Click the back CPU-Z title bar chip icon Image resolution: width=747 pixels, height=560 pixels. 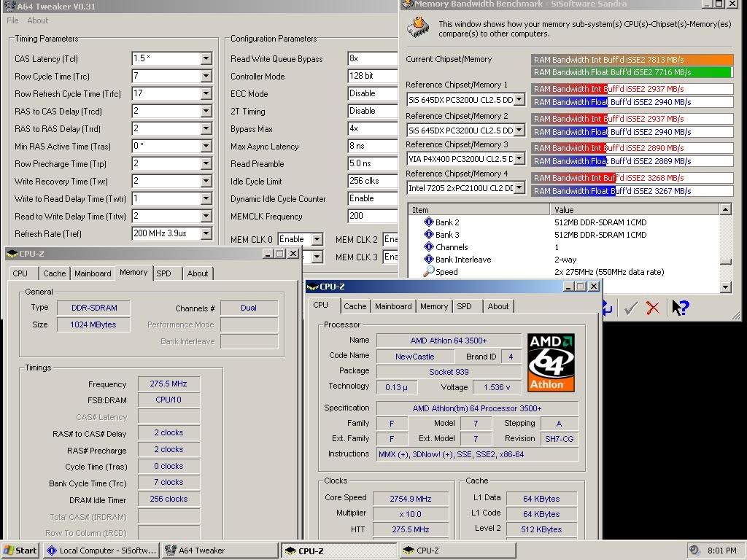point(12,254)
